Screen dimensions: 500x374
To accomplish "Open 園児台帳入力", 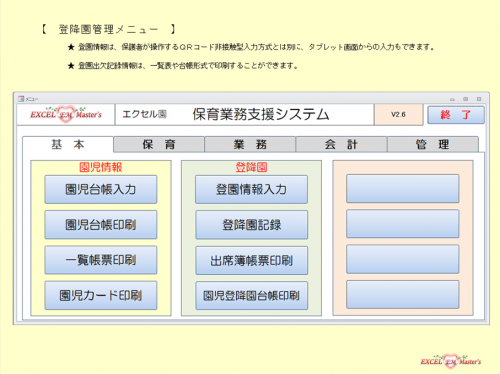I will coord(101,189).
